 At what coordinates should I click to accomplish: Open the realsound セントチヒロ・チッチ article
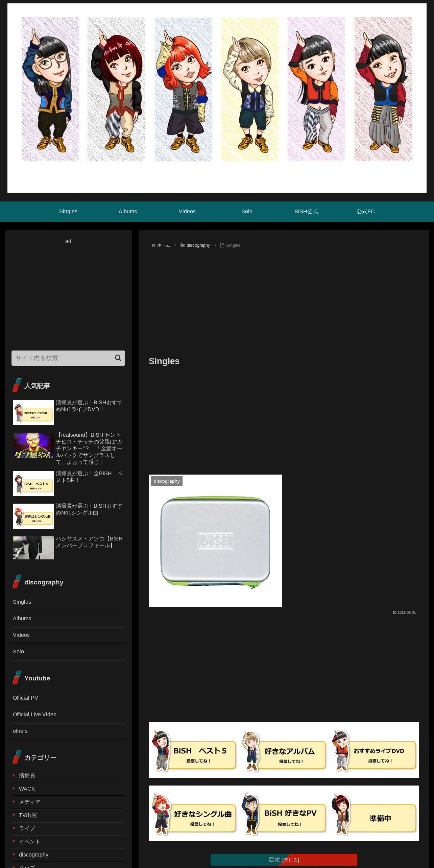tap(89, 449)
